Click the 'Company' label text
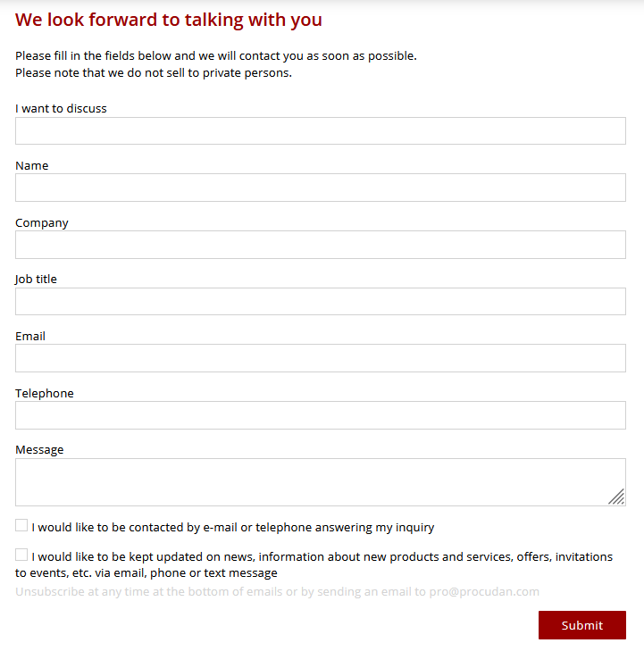Screen dimensions: 644x668 coord(42,223)
